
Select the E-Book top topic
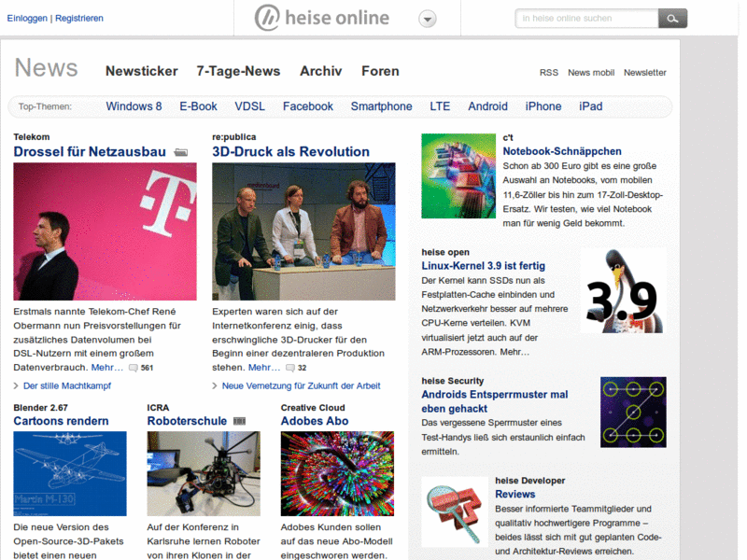[198, 106]
